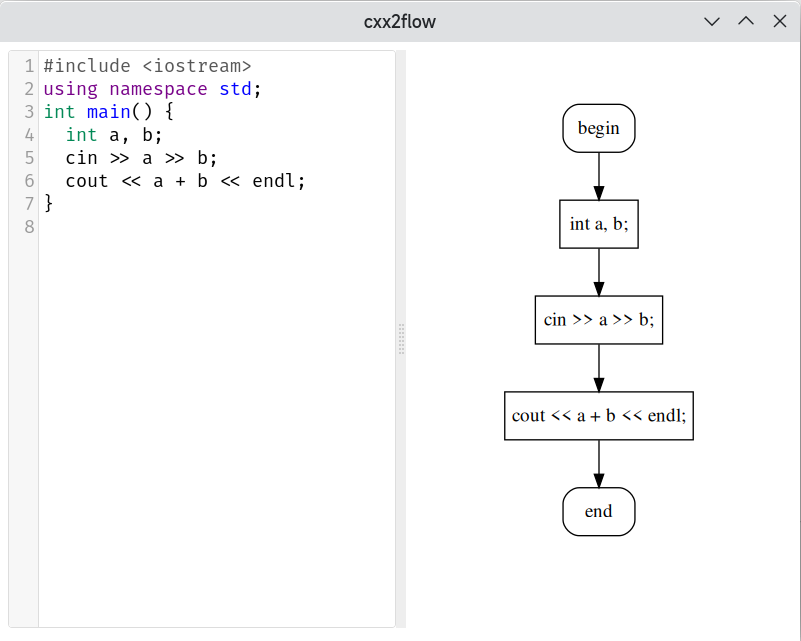801x641 pixels.
Task: Click the minimize chevron in title bar
Action: 712,21
